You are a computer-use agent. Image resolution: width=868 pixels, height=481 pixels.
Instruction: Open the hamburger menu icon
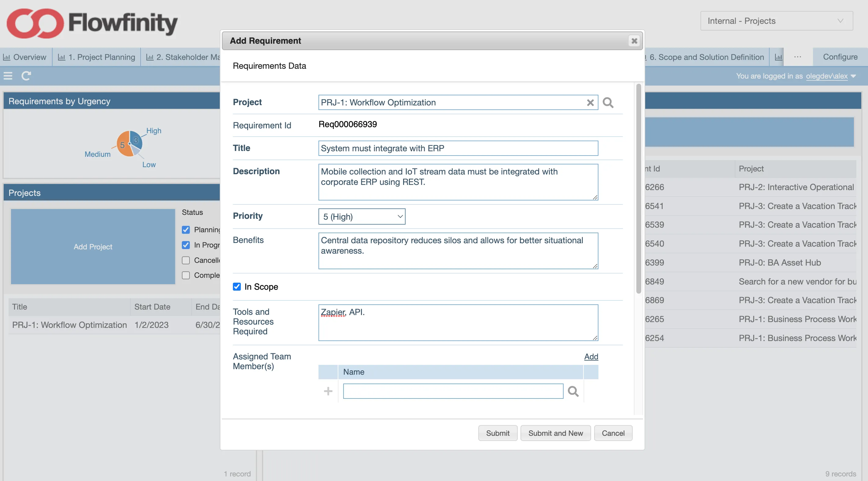pos(8,76)
